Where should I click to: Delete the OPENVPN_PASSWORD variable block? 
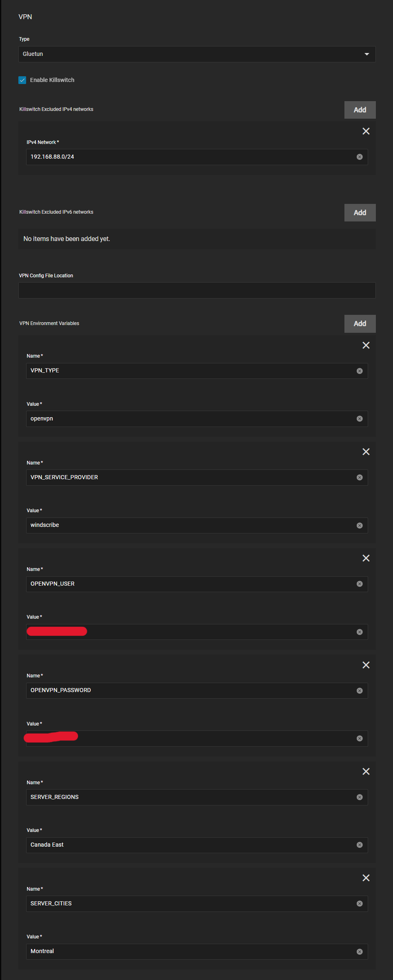tap(366, 665)
